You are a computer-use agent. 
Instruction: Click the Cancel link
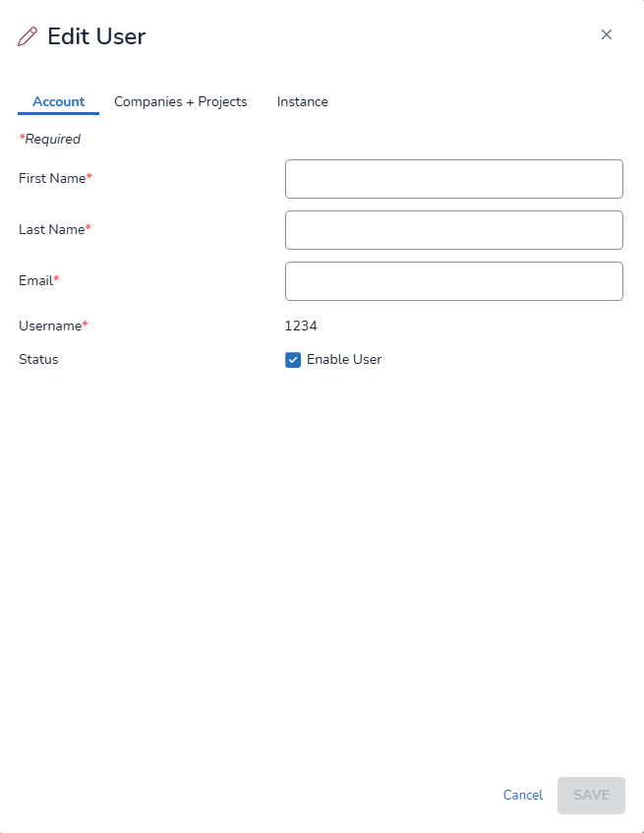pyautogui.click(x=522, y=795)
